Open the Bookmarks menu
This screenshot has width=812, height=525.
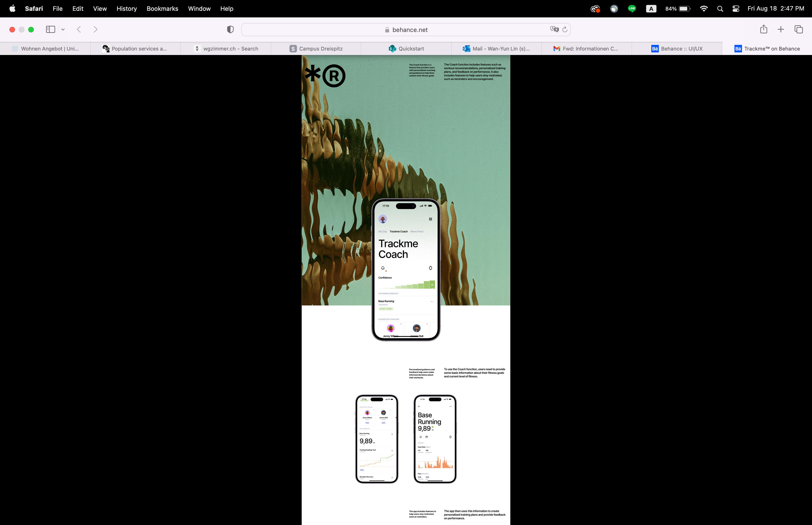pyautogui.click(x=162, y=8)
